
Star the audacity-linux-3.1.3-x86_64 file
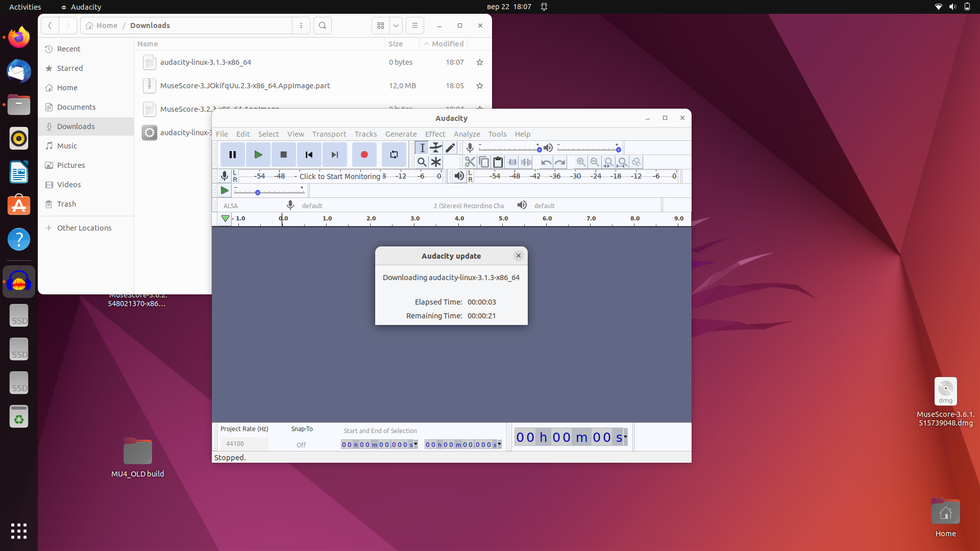479,62
